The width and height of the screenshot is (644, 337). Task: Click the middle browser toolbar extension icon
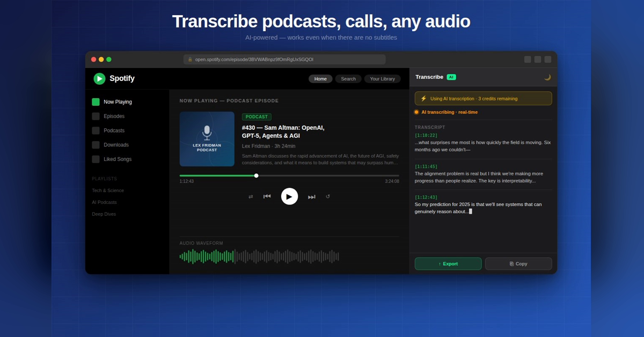click(x=538, y=60)
